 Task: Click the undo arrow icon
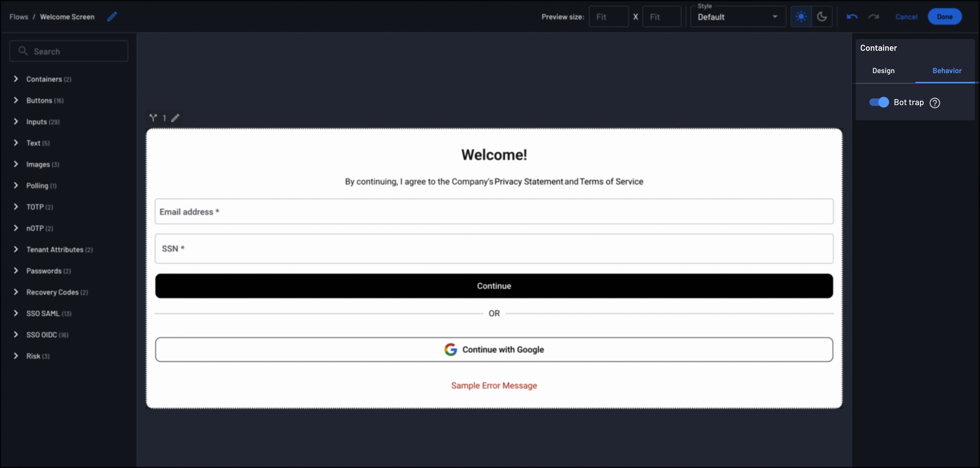pyautogui.click(x=852, y=17)
